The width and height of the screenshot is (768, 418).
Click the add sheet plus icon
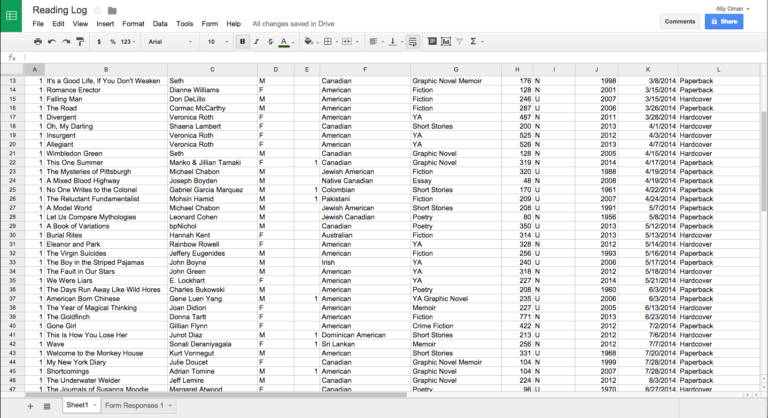coord(29,406)
